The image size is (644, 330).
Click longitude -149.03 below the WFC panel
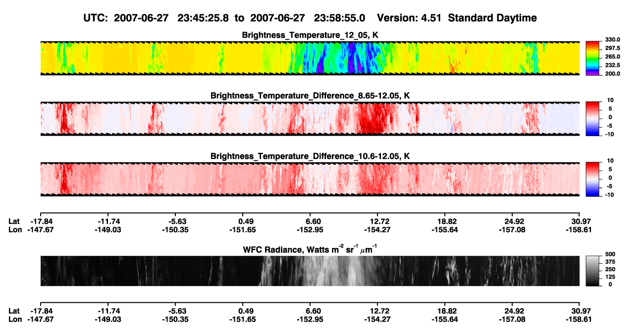pyautogui.click(x=108, y=319)
